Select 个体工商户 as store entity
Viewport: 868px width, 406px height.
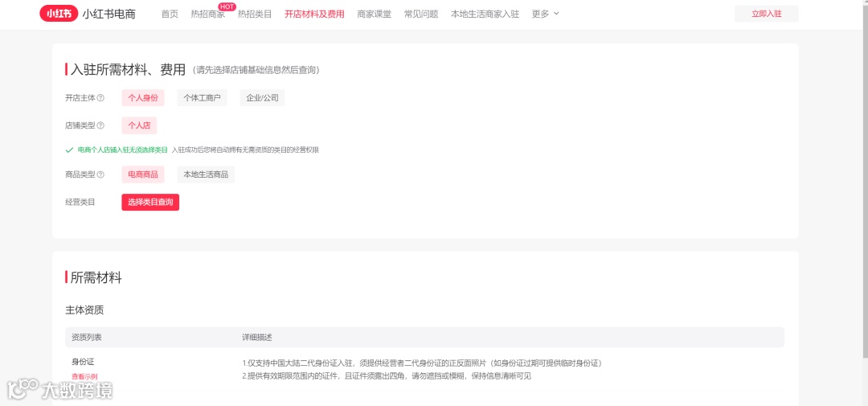click(x=202, y=98)
